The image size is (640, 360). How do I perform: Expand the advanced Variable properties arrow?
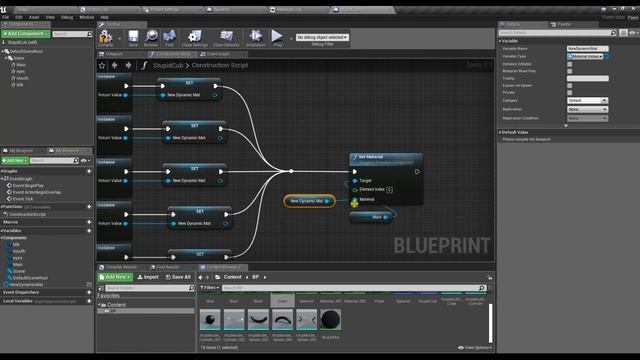click(x=566, y=126)
